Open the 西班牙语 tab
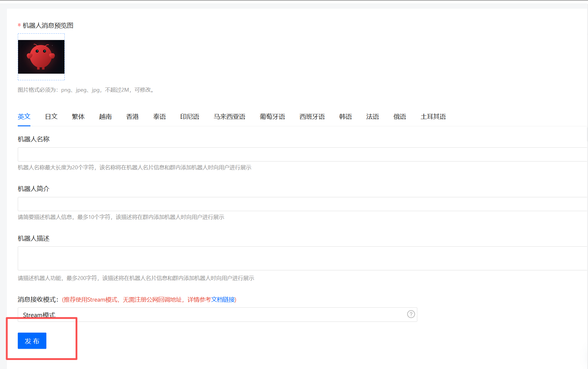The image size is (588, 369). (312, 117)
